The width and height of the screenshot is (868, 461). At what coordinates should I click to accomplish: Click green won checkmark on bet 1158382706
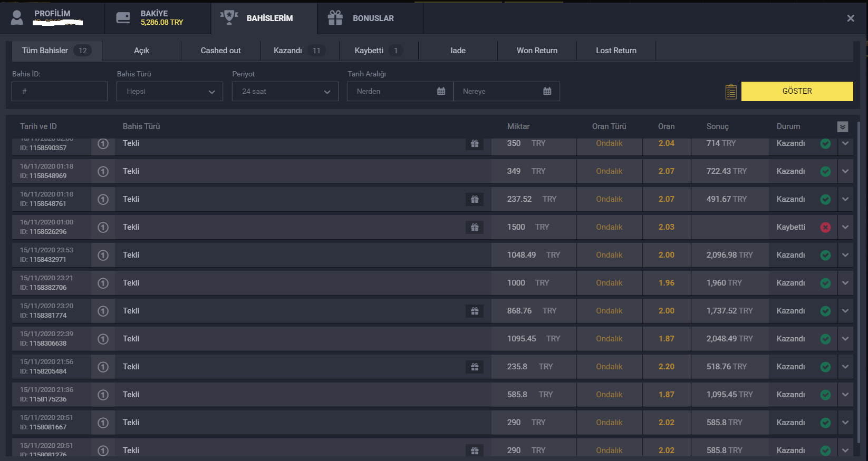tap(826, 283)
